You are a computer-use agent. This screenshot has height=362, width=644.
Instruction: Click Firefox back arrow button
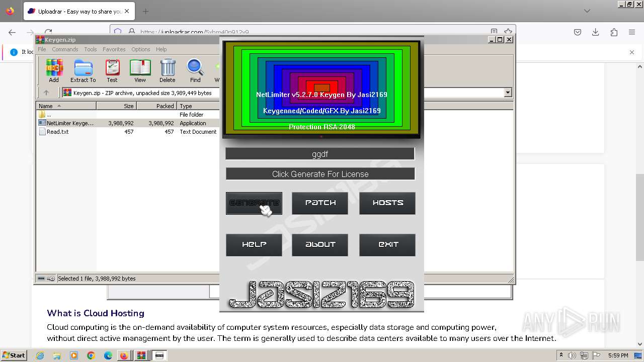tap(12, 32)
